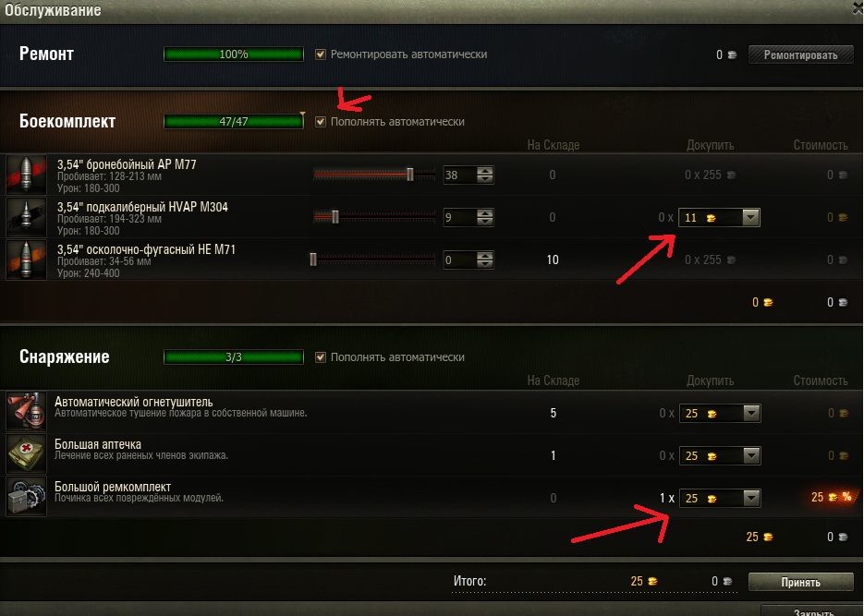Open Большой ремкомплект price dropdown
The width and height of the screenshot is (864, 616).
751,498
